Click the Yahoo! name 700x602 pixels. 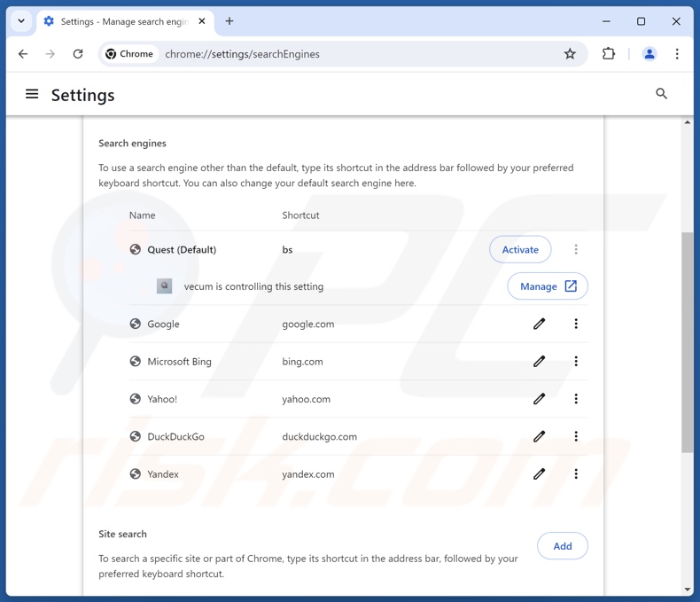(162, 399)
